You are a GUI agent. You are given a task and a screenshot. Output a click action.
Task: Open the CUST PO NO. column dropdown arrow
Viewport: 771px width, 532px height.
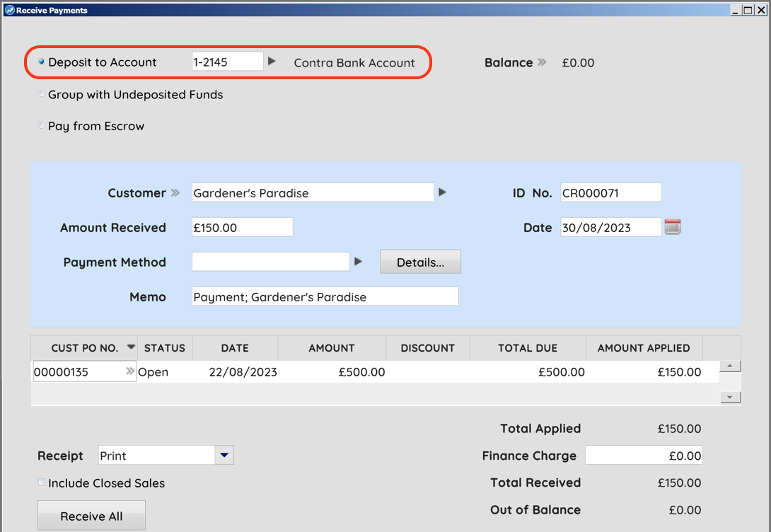(x=131, y=347)
